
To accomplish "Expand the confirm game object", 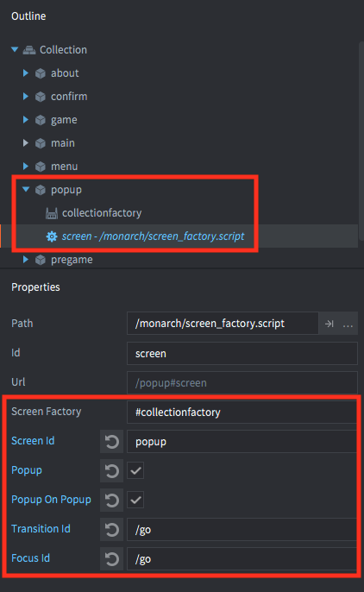I will click(26, 97).
